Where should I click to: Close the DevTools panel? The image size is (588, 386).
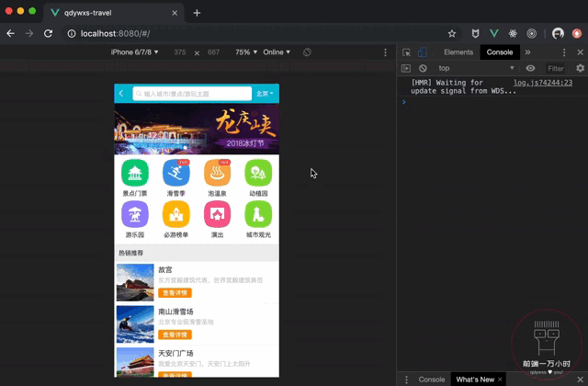580,52
